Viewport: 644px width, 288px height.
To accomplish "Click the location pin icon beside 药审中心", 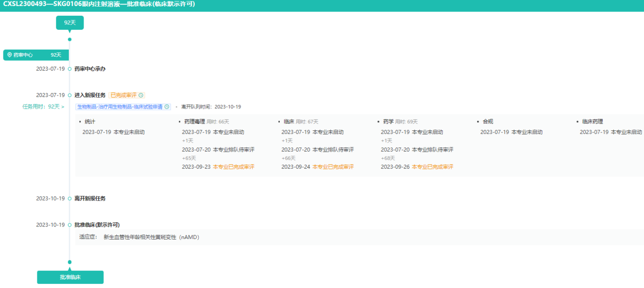I will [10, 55].
